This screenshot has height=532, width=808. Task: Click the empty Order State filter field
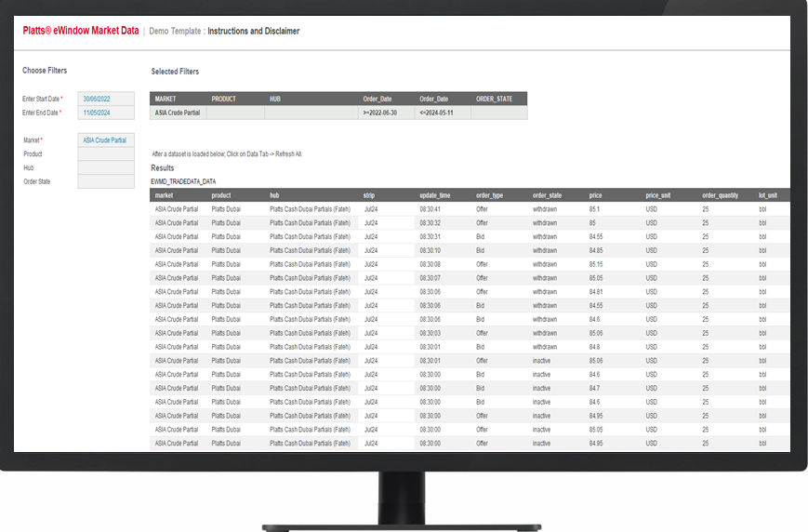click(x=106, y=181)
